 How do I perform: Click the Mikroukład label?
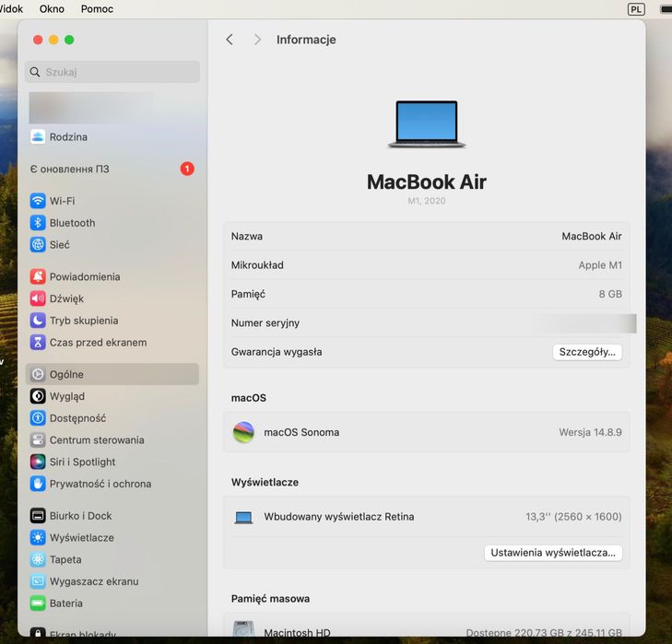click(x=257, y=265)
